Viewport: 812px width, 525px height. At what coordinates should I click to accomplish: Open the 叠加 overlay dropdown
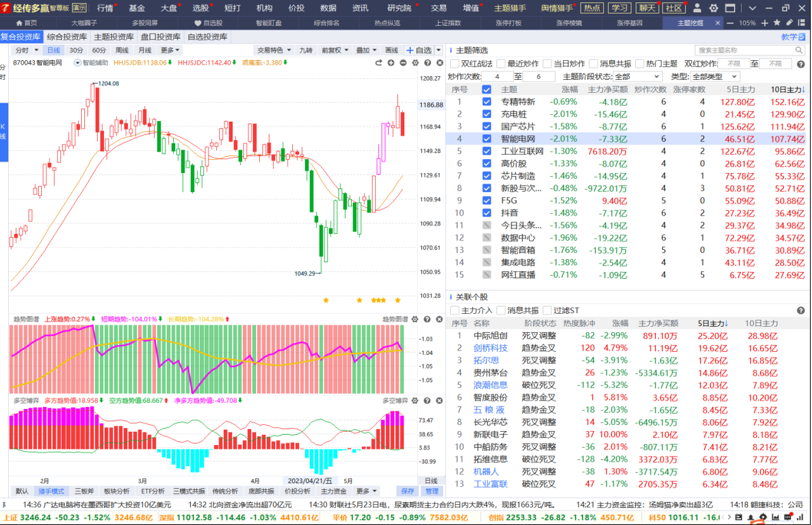coord(366,50)
